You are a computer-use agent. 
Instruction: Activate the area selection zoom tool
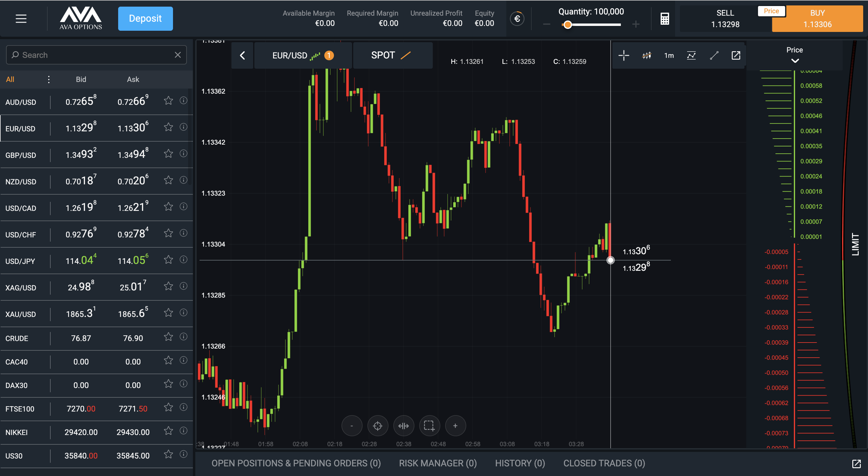tap(429, 426)
